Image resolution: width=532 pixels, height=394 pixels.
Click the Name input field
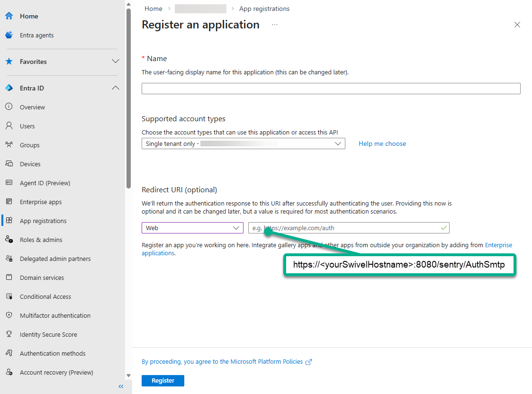pyautogui.click(x=331, y=88)
